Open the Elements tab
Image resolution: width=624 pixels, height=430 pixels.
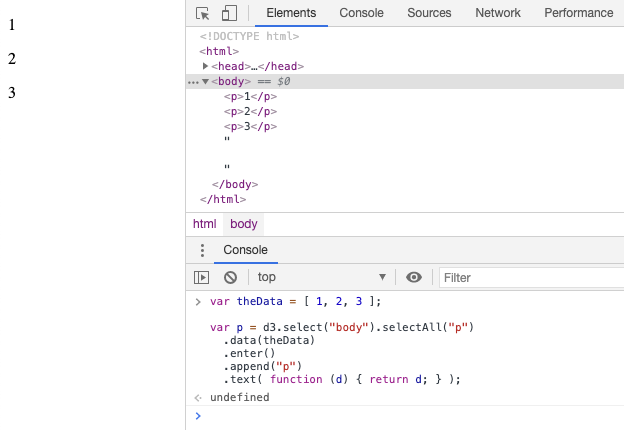pyautogui.click(x=291, y=13)
